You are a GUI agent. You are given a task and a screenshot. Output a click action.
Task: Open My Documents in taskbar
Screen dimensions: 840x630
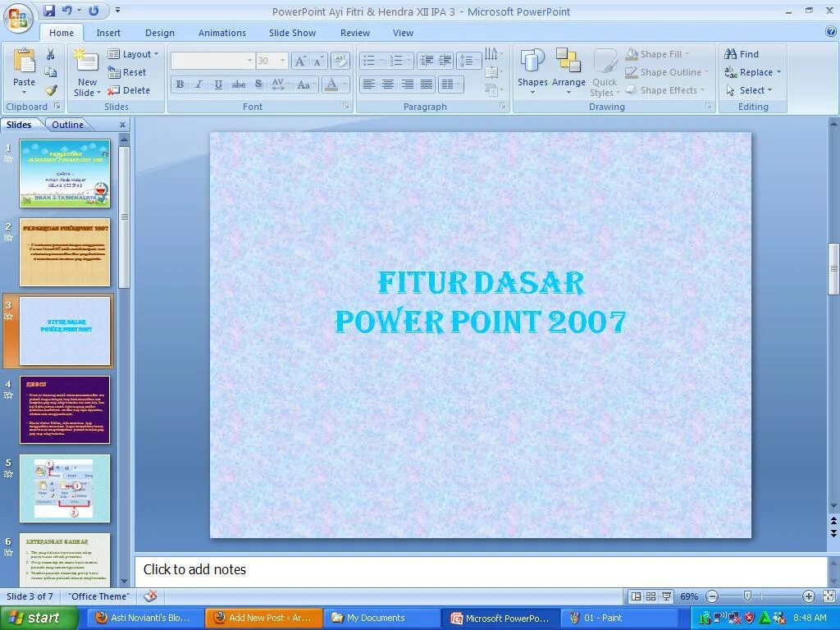(382, 618)
